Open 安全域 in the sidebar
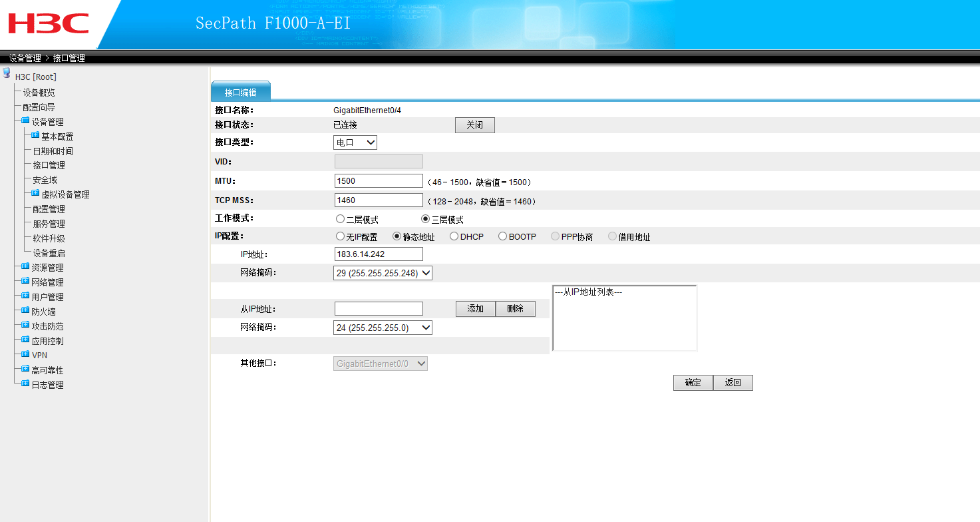Screen dimensions: 980x522 [x=45, y=180]
